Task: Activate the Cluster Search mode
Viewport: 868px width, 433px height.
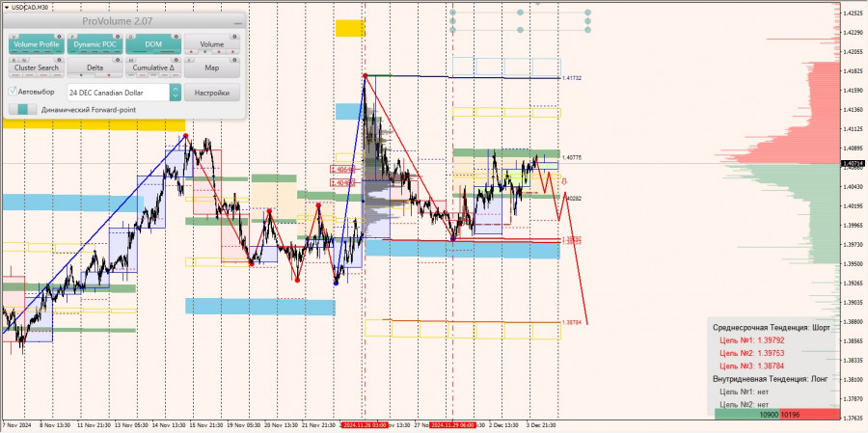Action: coord(37,68)
